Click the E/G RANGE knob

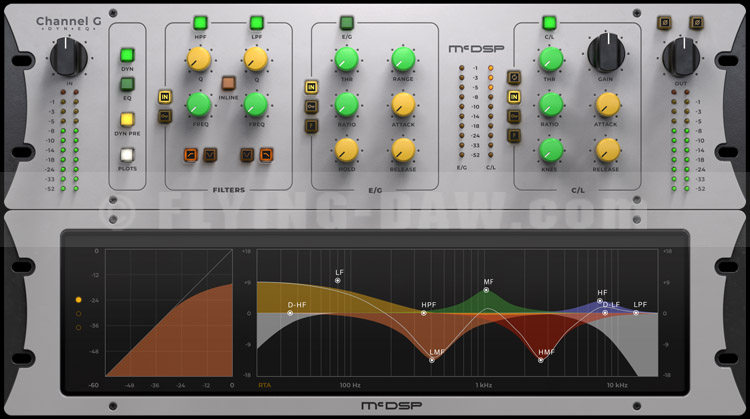click(x=403, y=59)
